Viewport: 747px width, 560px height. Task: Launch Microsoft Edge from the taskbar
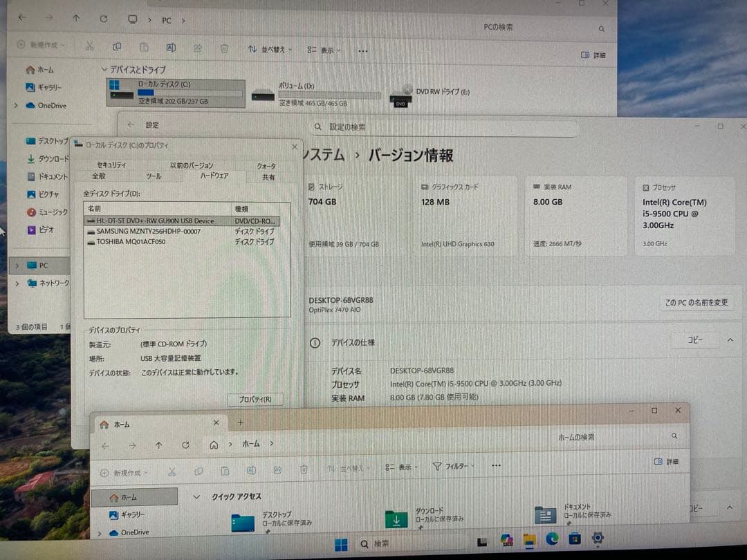click(551, 539)
